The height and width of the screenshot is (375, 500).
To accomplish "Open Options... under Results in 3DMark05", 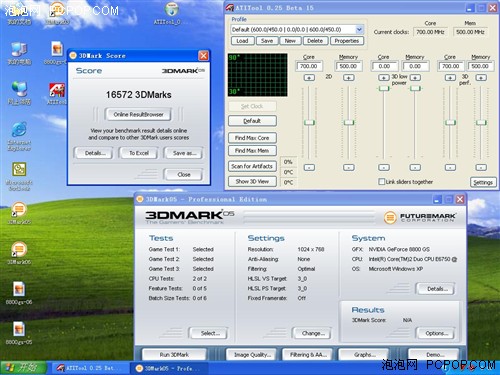I will [x=436, y=333].
